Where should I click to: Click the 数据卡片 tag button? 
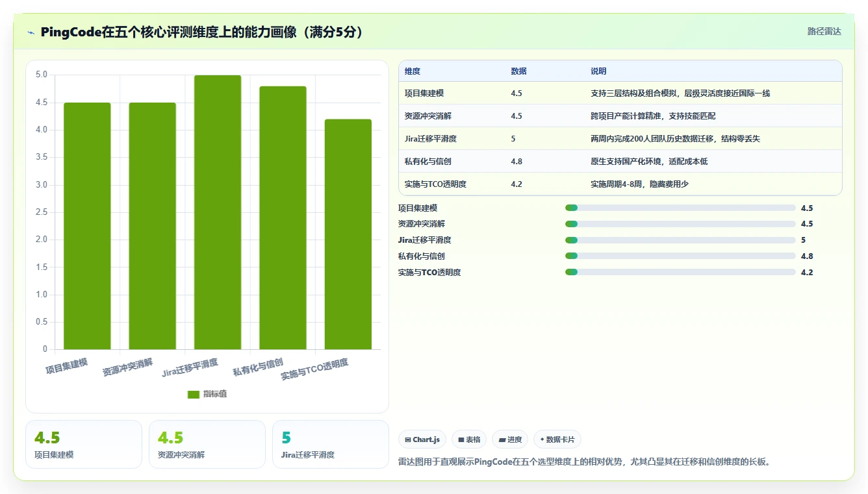click(x=557, y=439)
